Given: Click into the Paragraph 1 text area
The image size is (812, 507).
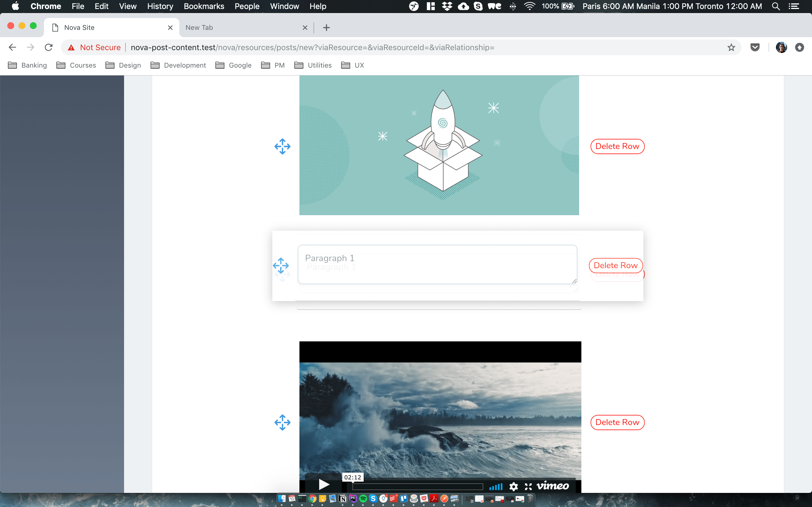Looking at the screenshot, I should [x=437, y=265].
